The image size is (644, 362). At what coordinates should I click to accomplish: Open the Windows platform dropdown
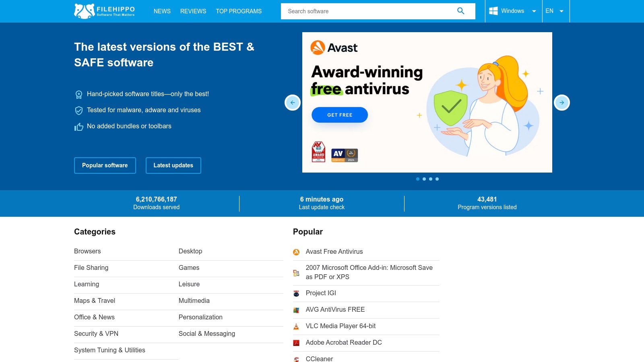[514, 11]
